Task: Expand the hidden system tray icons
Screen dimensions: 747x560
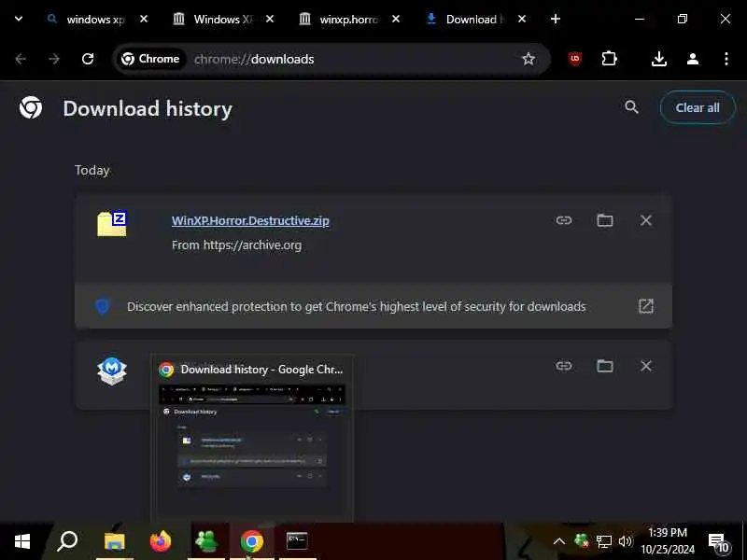Action: [x=559, y=541]
